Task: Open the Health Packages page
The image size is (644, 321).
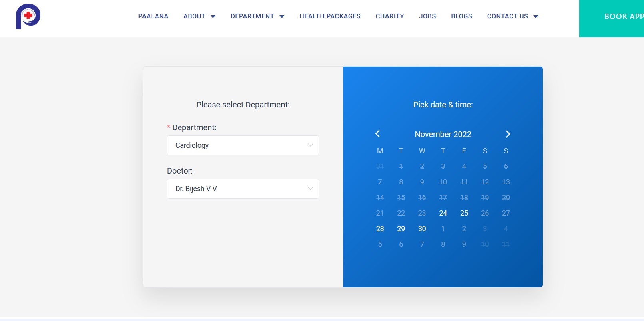Action: click(x=330, y=16)
